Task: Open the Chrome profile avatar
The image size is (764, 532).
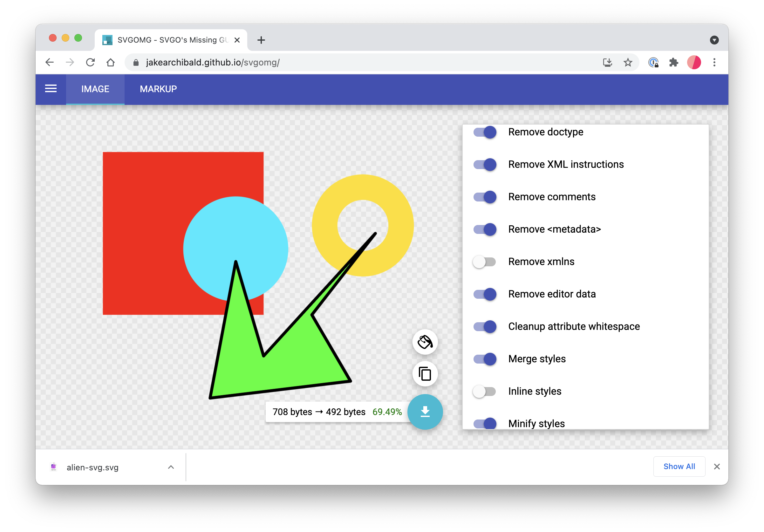Action: [x=694, y=62]
